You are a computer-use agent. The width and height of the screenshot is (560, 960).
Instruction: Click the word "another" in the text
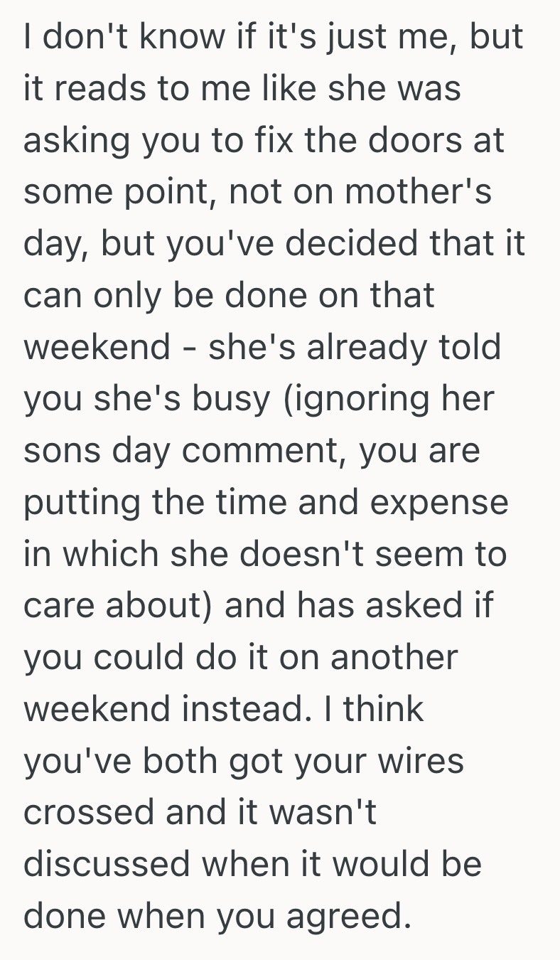tap(394, 658)
